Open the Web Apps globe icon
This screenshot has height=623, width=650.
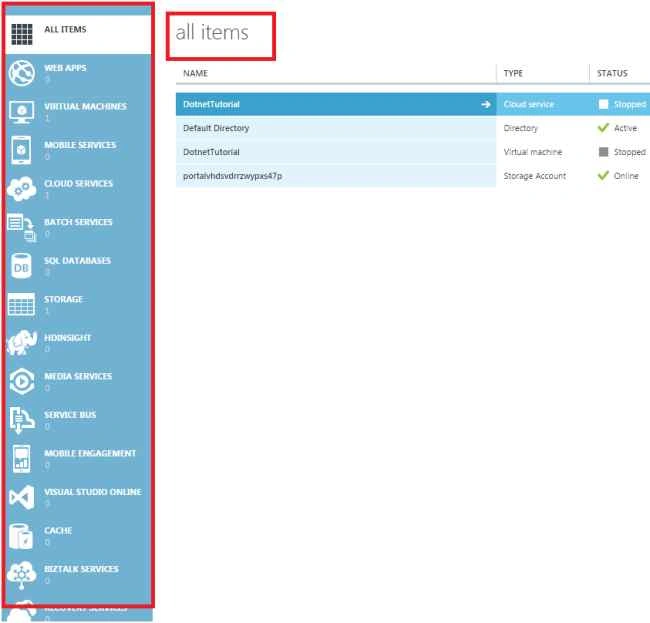(22, 73)
